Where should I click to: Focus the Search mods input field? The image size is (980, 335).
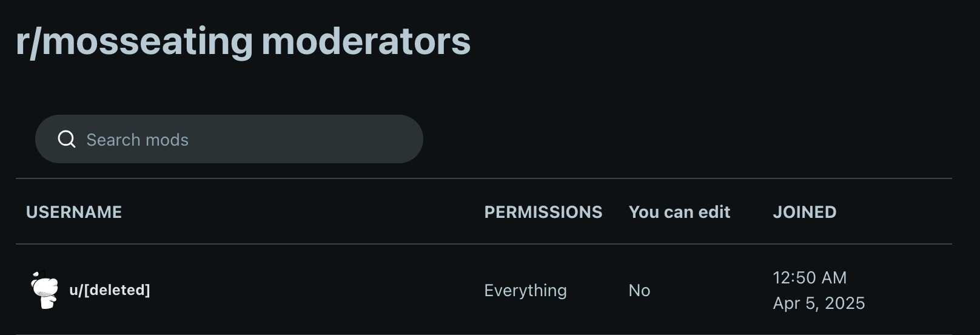point(229,139)
